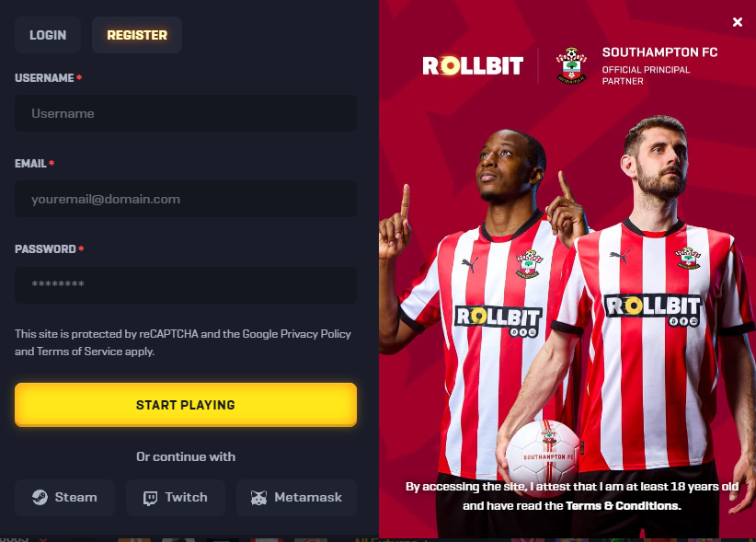This screenshot has width=756, height=542.
Task: Continue with the Twitch button
Action: 176,498
